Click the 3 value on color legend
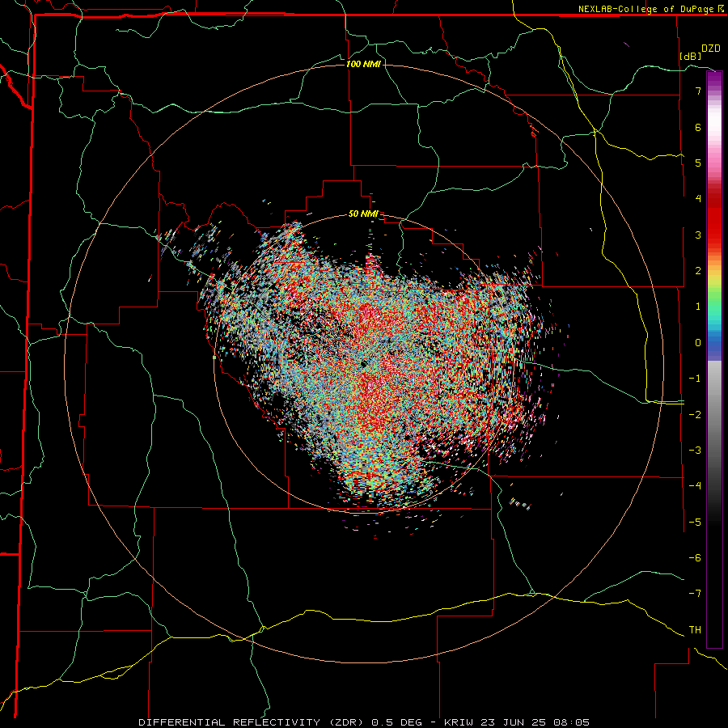728x728 pixels. coord(698,235)
